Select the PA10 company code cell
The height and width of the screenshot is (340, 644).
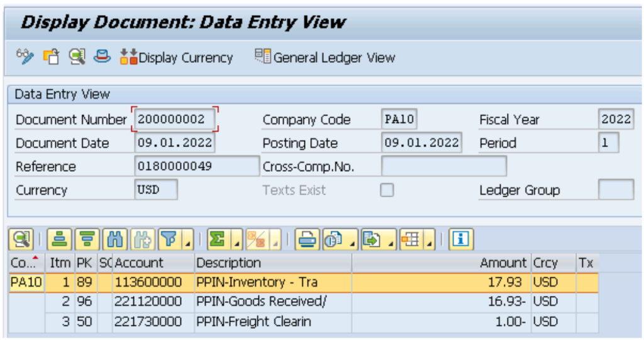coord(26,283)
